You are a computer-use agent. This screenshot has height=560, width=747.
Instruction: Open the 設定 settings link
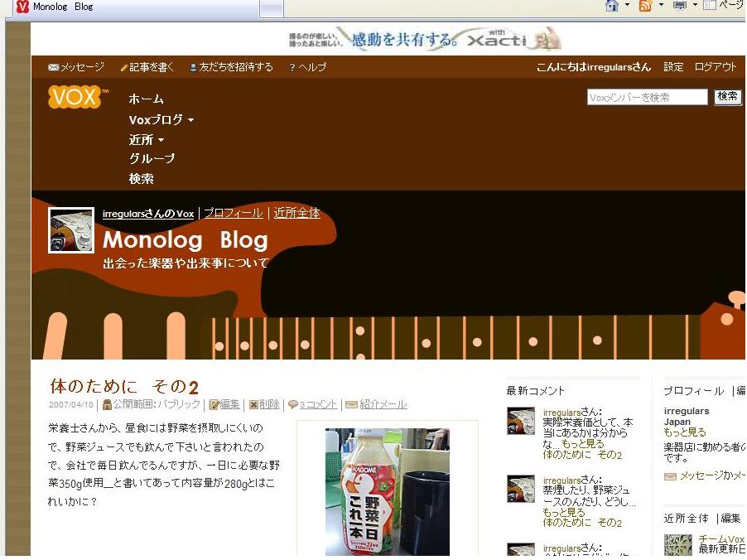(x=673, y=67)
